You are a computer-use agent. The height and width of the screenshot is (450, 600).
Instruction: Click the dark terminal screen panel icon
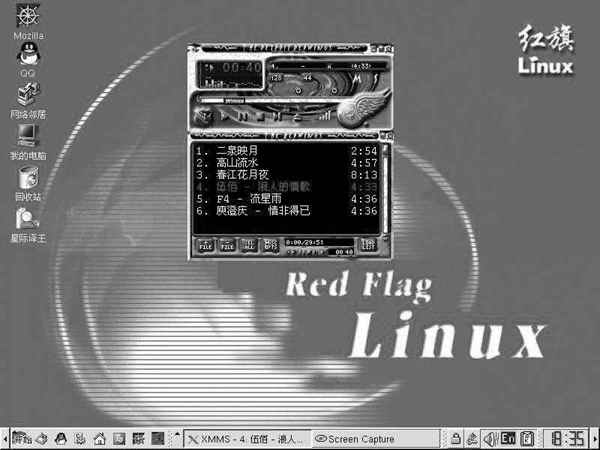coord(157,439)
